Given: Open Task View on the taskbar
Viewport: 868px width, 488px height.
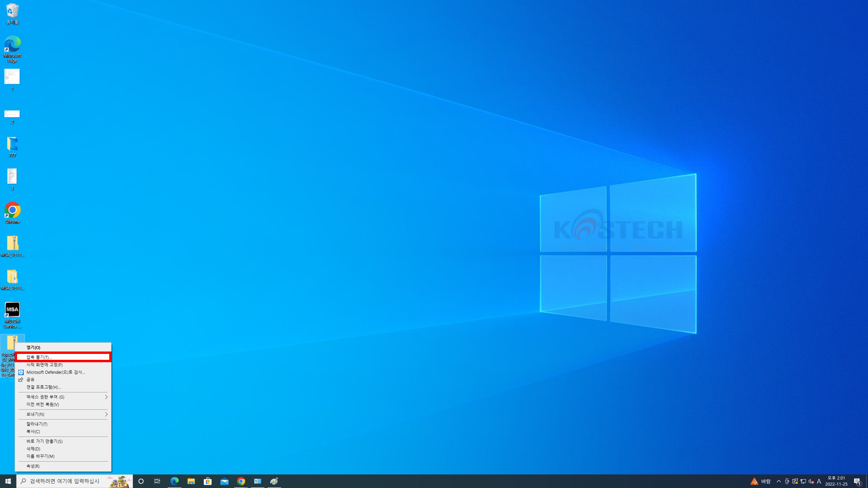Looking at the screenshot, I should pos(157,481).
